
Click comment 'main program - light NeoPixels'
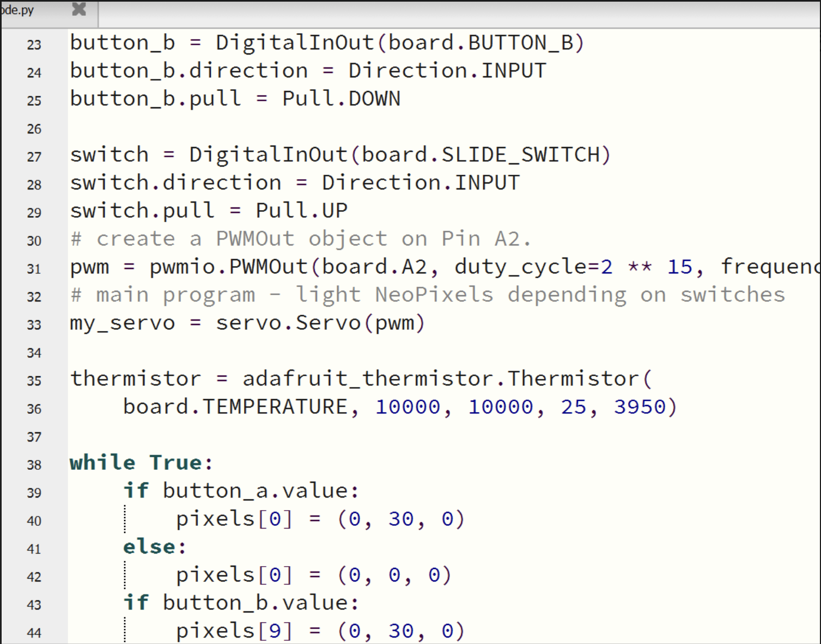tap(295, 295)
